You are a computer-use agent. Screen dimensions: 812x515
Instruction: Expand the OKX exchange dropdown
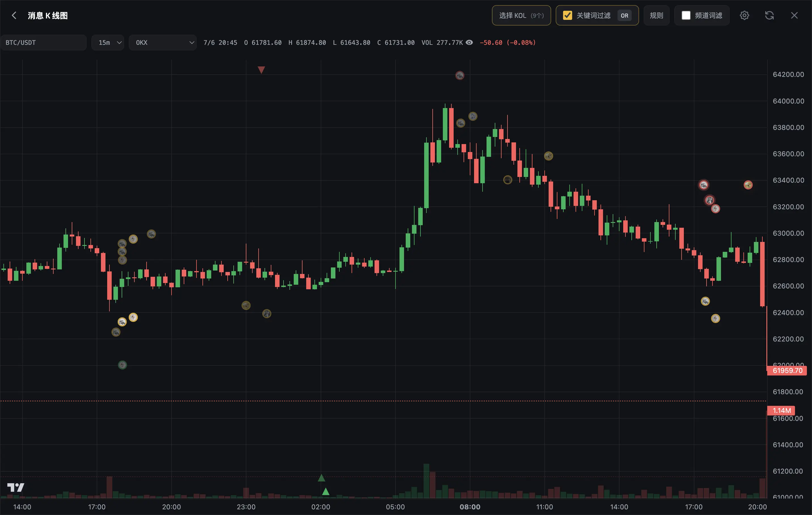[x=162, y=43]
